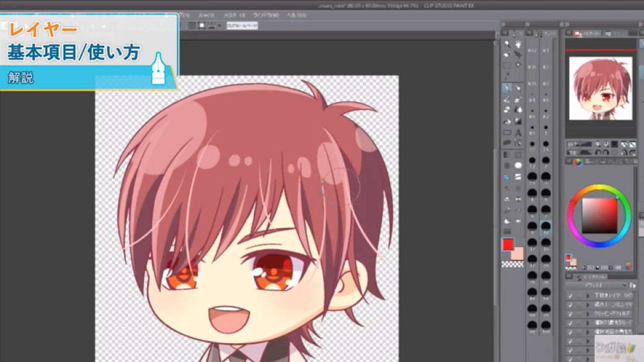Viewport: 644px width, 362px height.
Task: Click the red main color swatch
Action: (x=509, y=245)
